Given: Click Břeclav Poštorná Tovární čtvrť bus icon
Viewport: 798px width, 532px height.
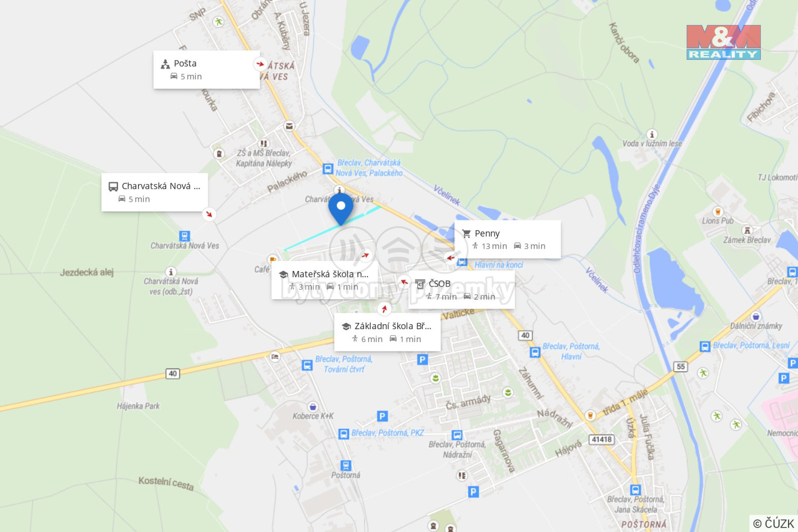Looking at the screenshot, I should point(307,365).
